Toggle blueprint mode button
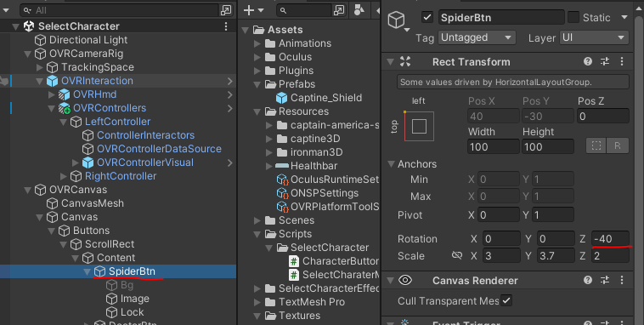 (x=596, y=146)
